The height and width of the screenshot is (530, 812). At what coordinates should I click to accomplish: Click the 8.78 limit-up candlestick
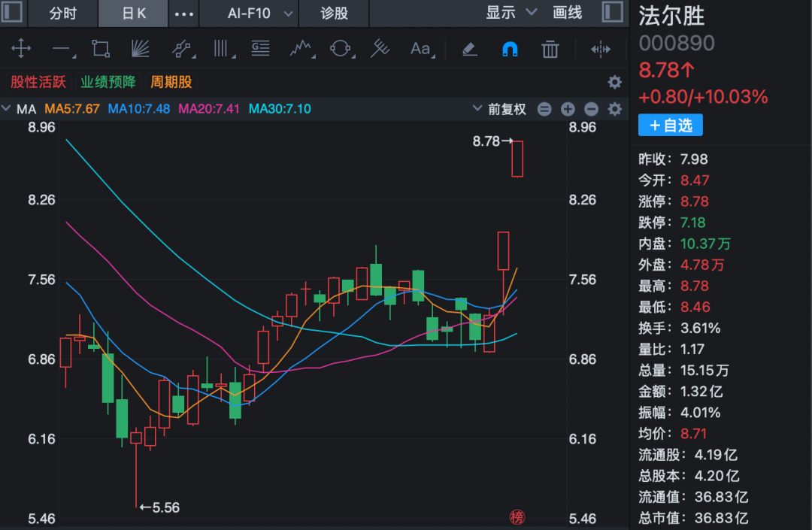tap(517, 159)
